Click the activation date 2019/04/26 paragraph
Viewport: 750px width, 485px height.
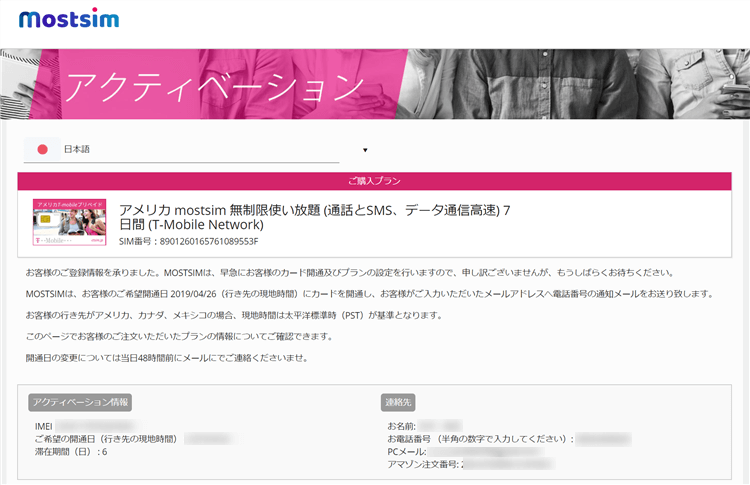tap(369, 293)
